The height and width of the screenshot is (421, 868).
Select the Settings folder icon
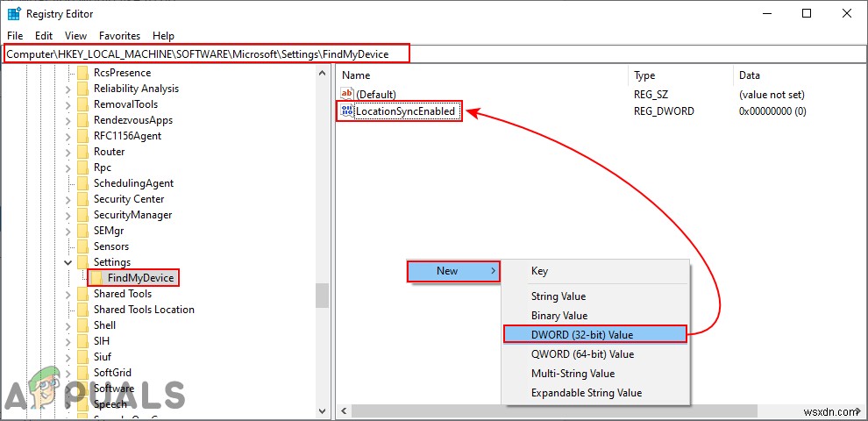pyautogui.click(x=83, y=262)
